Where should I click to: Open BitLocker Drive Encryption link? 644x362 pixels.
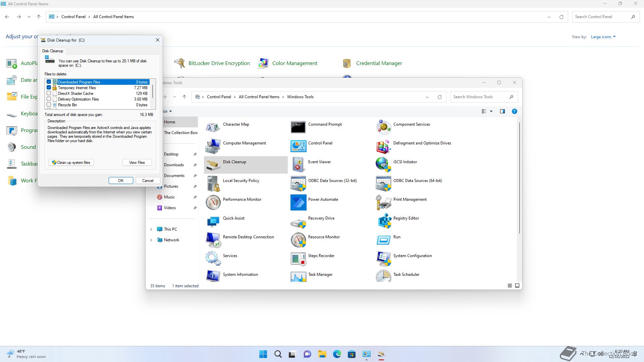click(x=219, y=63)
